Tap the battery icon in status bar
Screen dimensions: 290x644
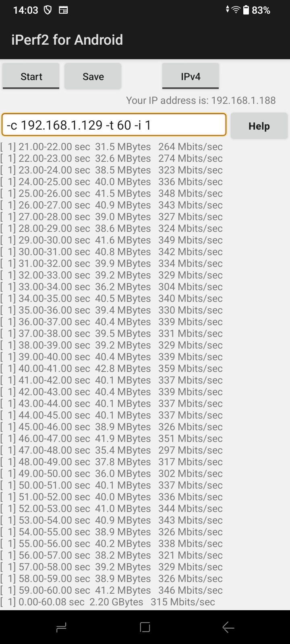246,10
